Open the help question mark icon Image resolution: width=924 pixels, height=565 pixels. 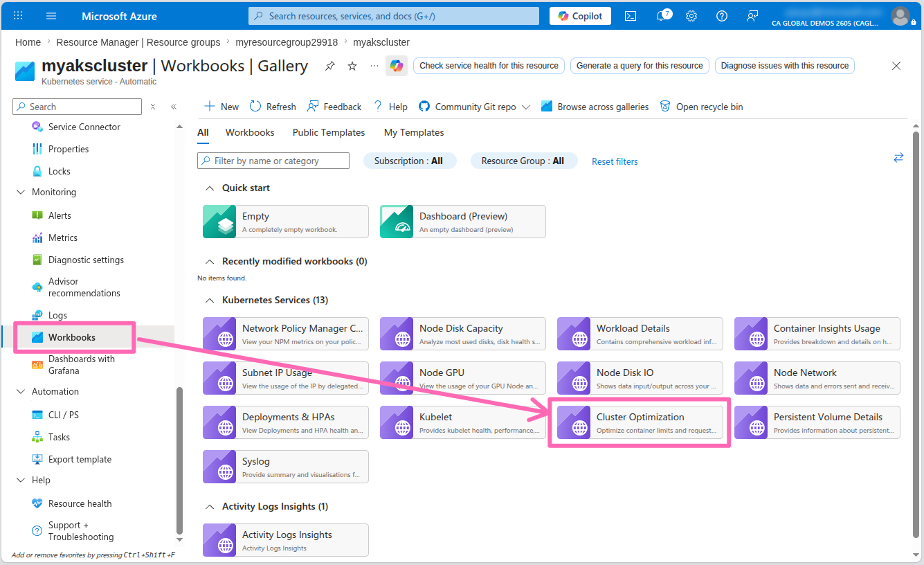coord(722,16)
